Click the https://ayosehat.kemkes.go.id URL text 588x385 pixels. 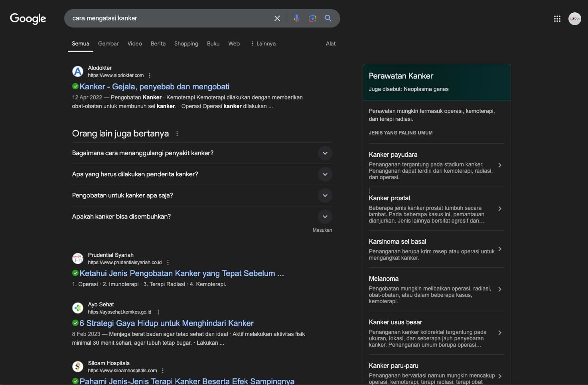(x=120, y=312)
